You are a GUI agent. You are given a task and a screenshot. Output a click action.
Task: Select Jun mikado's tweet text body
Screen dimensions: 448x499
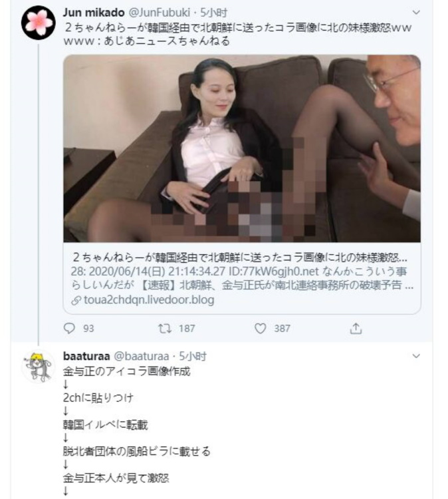pos(237,34)
